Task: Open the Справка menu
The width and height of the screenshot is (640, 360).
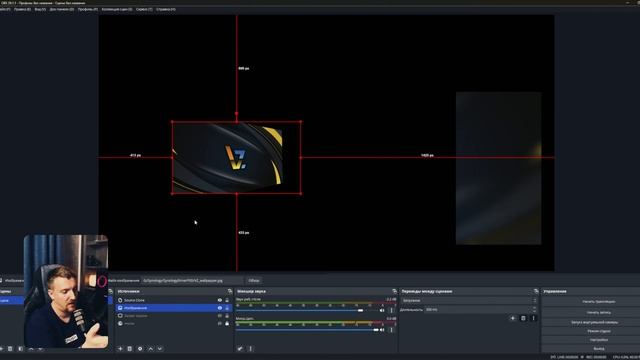Action: [166, 9]
